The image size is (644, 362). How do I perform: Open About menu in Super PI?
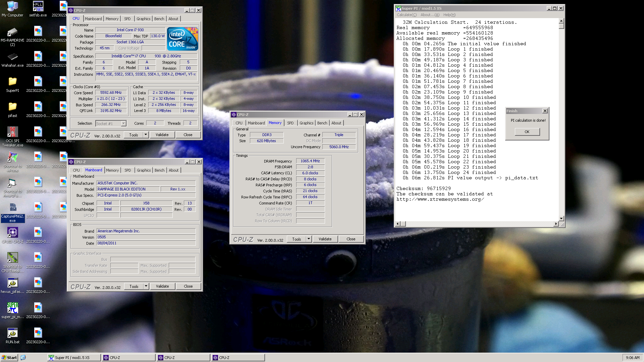tap(430, 15)
